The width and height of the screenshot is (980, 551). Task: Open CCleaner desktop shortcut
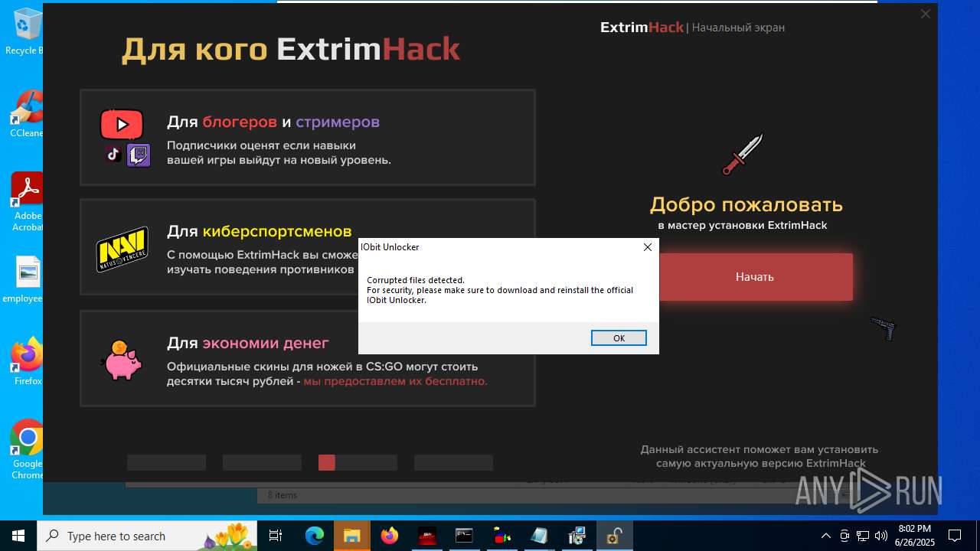26,114
